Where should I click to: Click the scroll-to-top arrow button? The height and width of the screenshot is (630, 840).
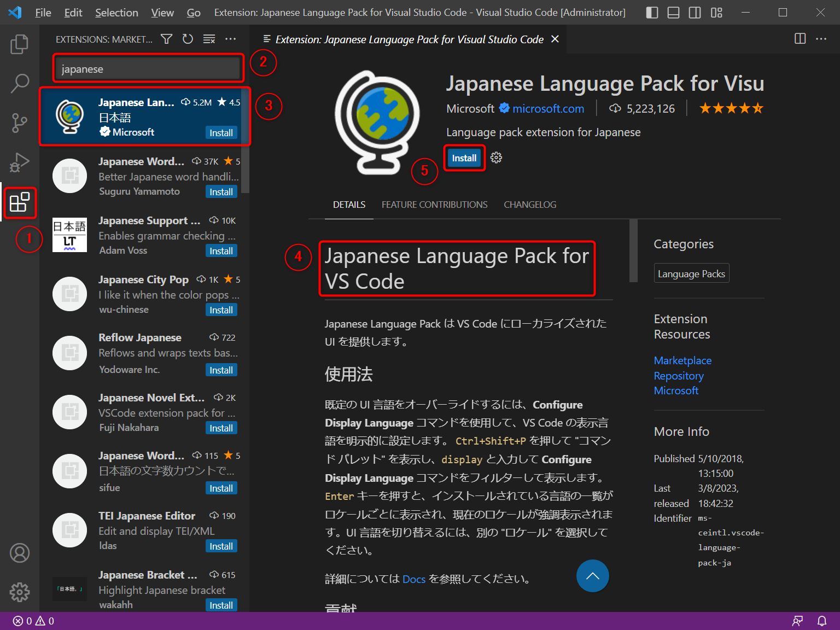pos(593,576)
